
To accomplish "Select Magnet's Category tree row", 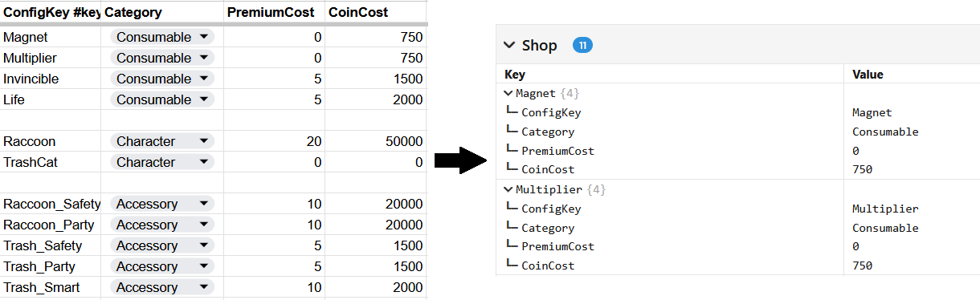I will (x=738, y=132).
